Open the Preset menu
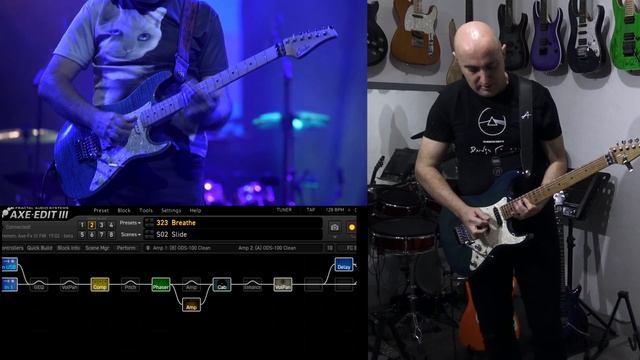Image resolution: width=640 pixels, height=360 pixels. point(101,211)
